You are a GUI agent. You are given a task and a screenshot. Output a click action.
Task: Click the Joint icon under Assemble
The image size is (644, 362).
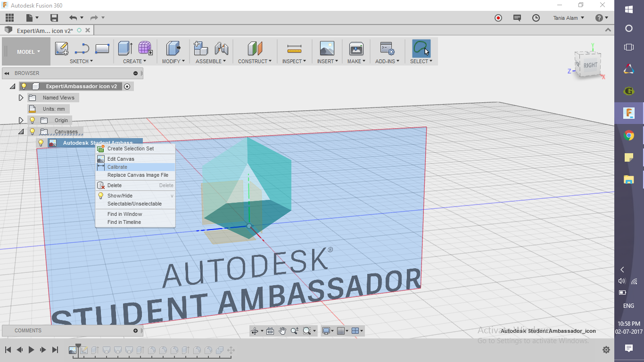(222, 49)
